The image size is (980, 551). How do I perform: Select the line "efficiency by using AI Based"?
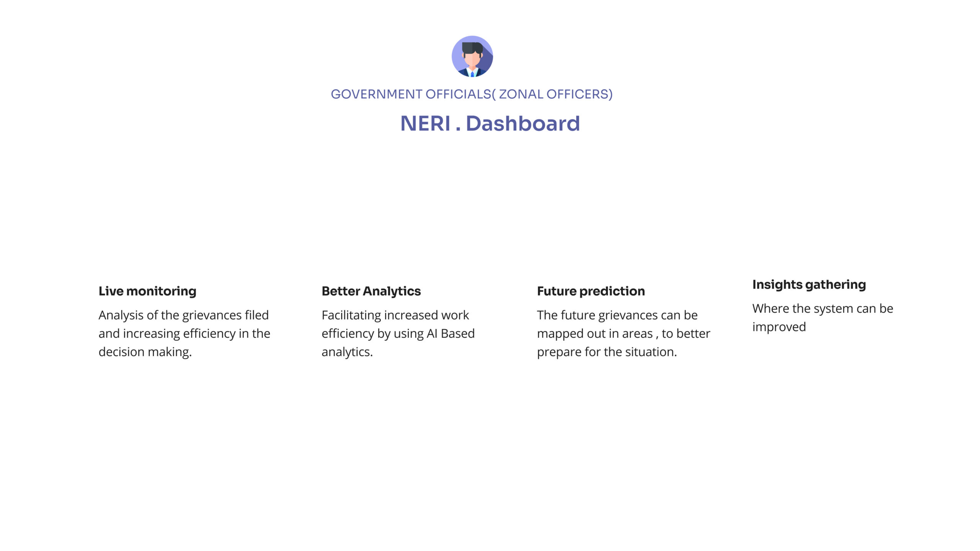pos(398,334)
